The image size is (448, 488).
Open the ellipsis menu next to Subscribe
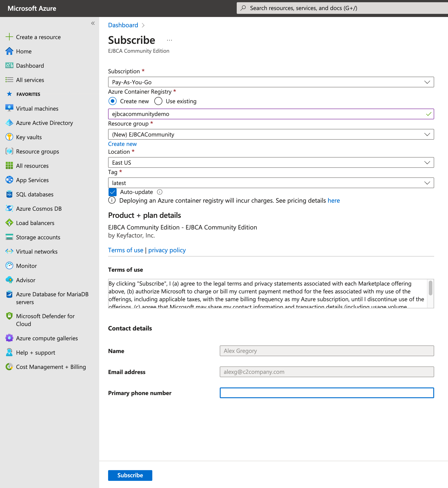point(169,40)
